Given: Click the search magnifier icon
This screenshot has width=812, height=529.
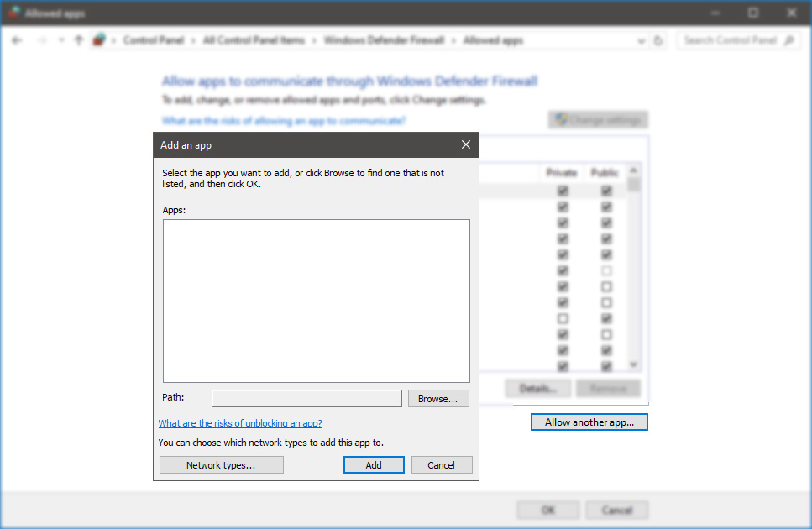Looking at the screenshot, I should 789,40.
